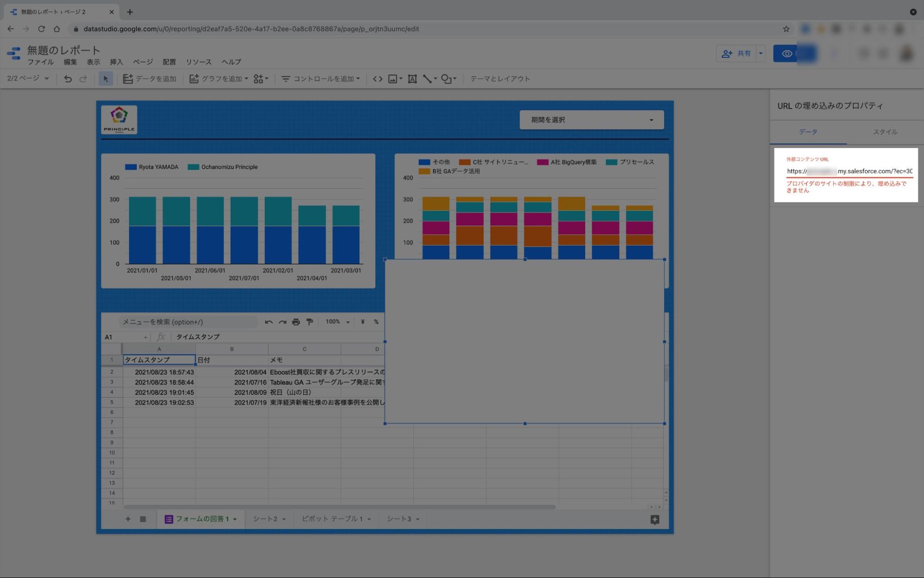The height and width of the screenshot is (578, 924).
Task: Select the selection mode pointer tool
Action: click(105, 79)
